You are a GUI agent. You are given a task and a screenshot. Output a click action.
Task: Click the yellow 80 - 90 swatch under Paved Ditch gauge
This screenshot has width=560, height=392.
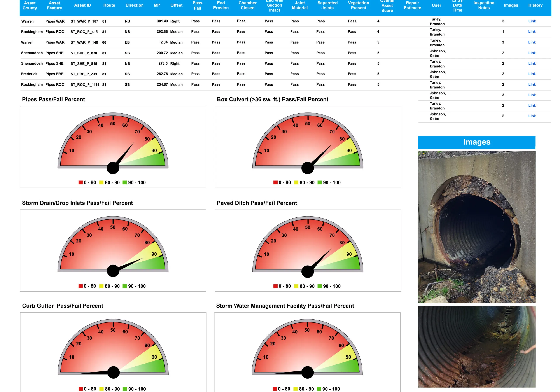click(x=296, y=286)
